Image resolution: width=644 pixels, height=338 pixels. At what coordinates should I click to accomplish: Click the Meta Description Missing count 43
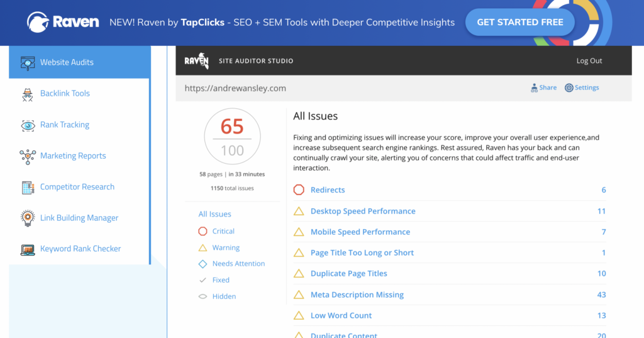point(601,295)
